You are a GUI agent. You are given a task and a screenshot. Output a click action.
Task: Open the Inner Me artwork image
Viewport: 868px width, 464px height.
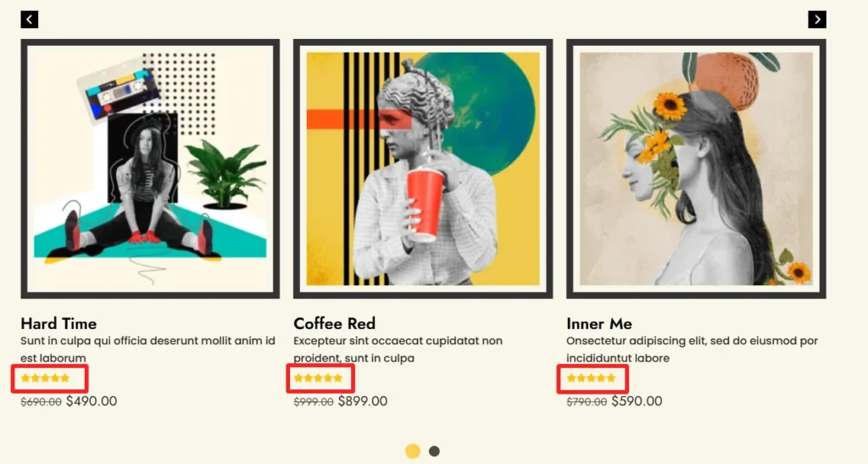click(x=697, y=169)
